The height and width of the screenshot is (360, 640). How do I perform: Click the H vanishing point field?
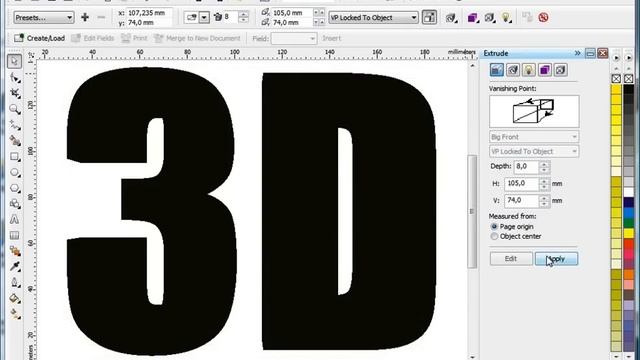(x=522, y=184)
